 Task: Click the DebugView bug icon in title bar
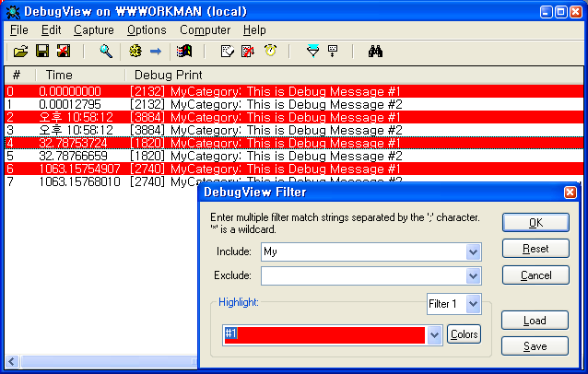(x=13, y=12)
